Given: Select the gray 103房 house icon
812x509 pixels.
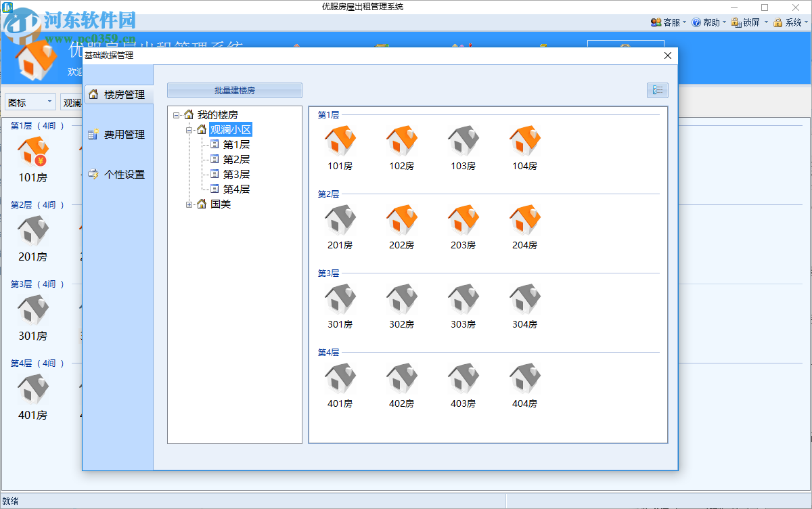Looking at the screenshot, I should coord(464,141).
